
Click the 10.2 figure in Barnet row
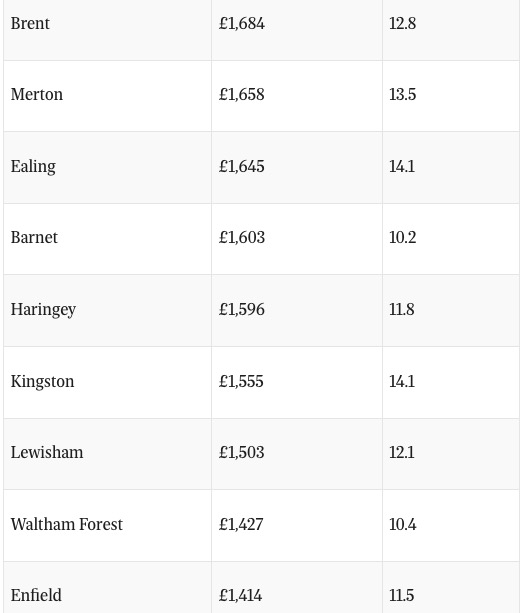[x=402, y=238]
